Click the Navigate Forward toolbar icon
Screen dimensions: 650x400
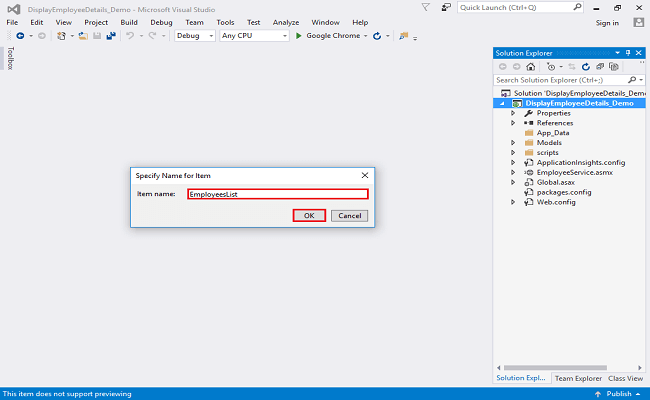(42, 36)
